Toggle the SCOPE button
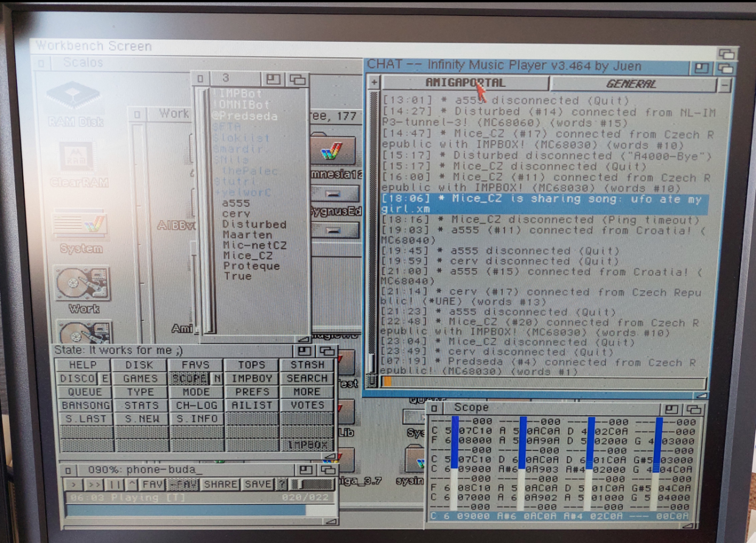756x543 pixels. click(x=189, y=378)
